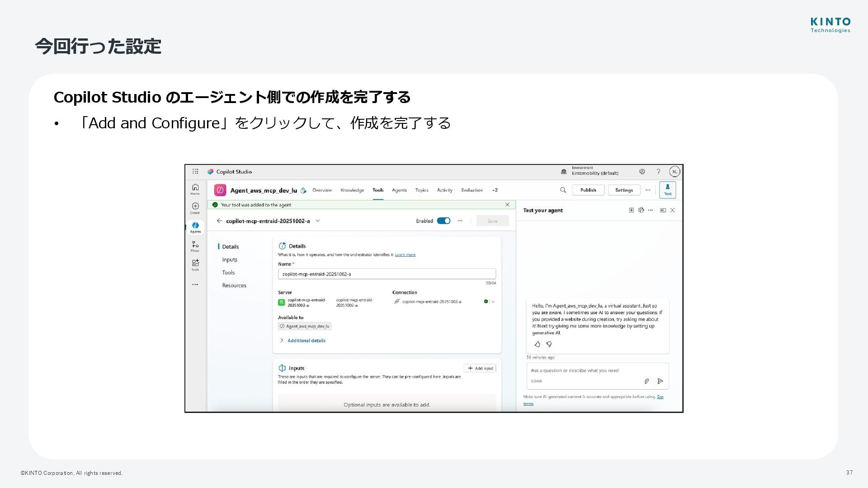Open the Tools sidebar icon

pyautogui.click(x=195, y=264)
